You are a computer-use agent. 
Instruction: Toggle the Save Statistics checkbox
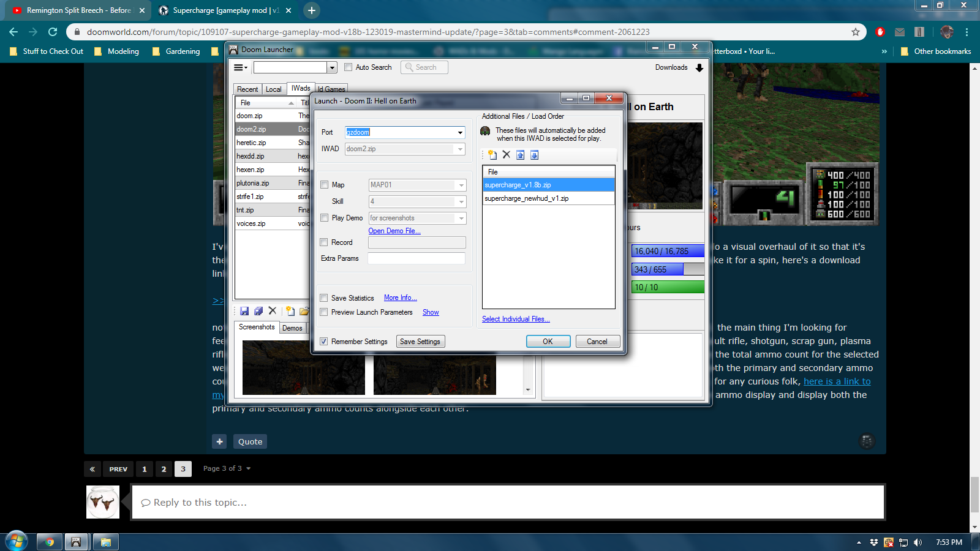click(324, 298)
